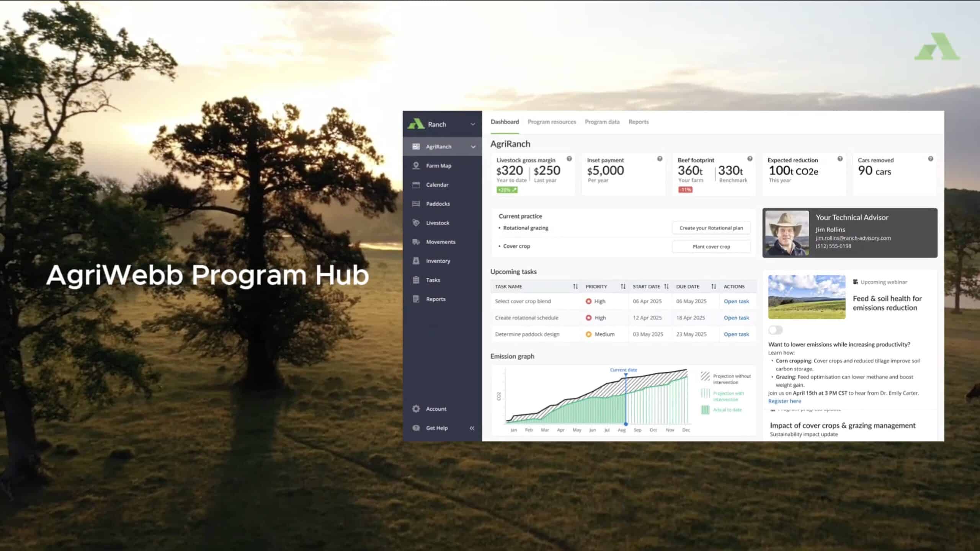Image resolution: width=980 pixels, height=551 pixels.
Task: Select Calendar in the sidebar
Action: coord(437,184)
